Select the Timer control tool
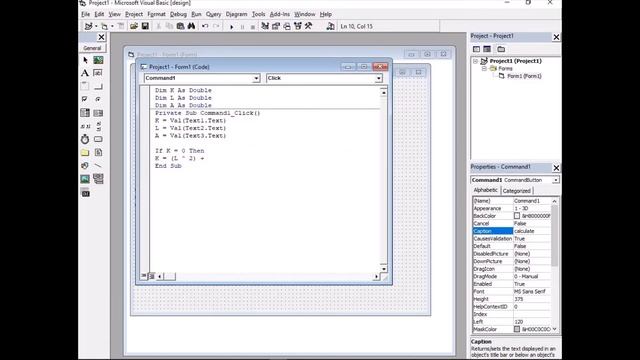 (x=85, y=139)
